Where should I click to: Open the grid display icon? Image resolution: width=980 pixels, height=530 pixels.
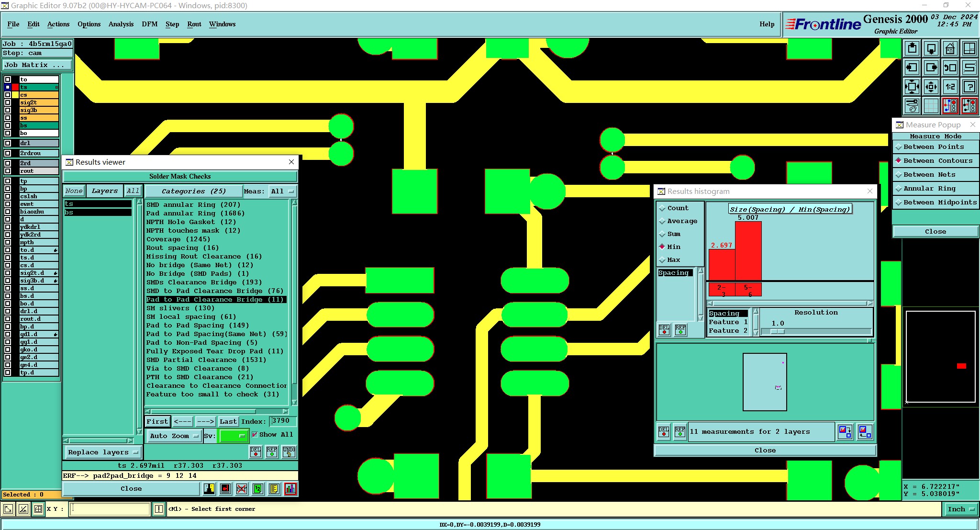click(x=931, y=106)
